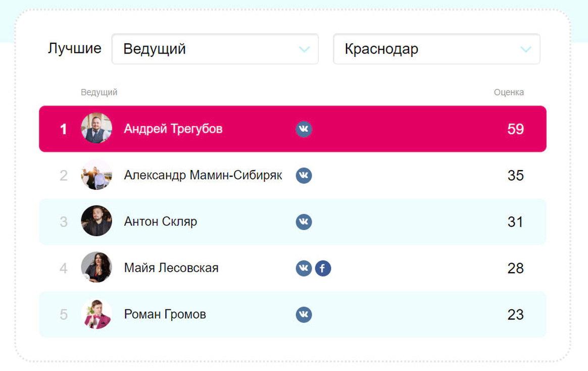Open Александр Мамин-Сибиряк's VK icon

(304, 175)
